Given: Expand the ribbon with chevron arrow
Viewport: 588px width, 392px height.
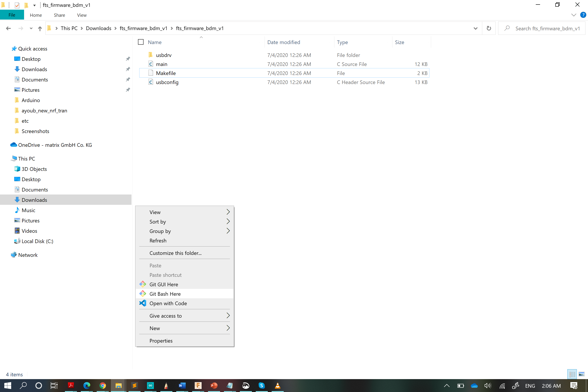Looking at the screenshot, I should coord(574,15).
